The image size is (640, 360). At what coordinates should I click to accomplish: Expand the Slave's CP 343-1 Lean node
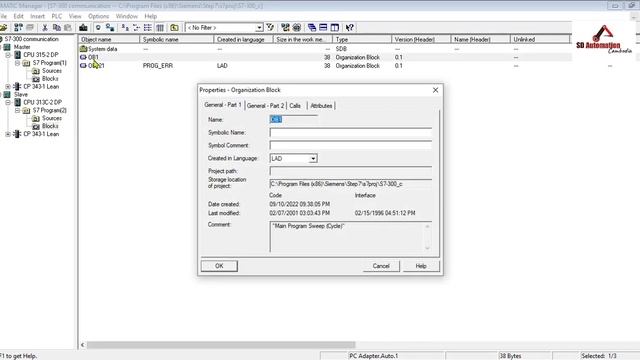point(8,134)
